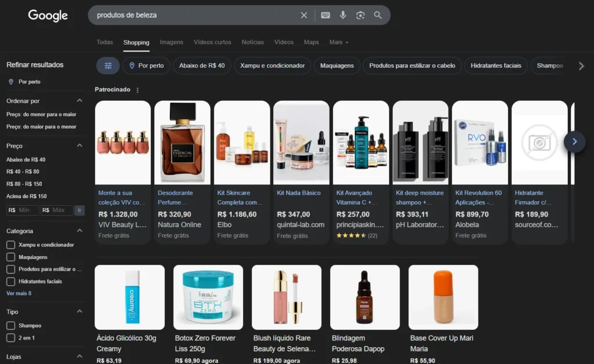Viewport: 594px width, 364px height.
Task: Pick the R$ 40 - R$ 80 price range
Action: [x=23, y=172]
